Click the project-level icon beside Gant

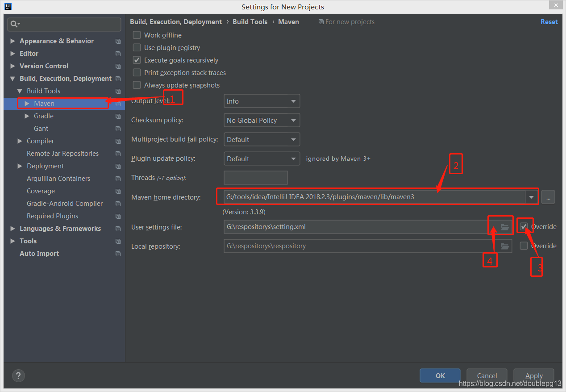click(118, 129)
